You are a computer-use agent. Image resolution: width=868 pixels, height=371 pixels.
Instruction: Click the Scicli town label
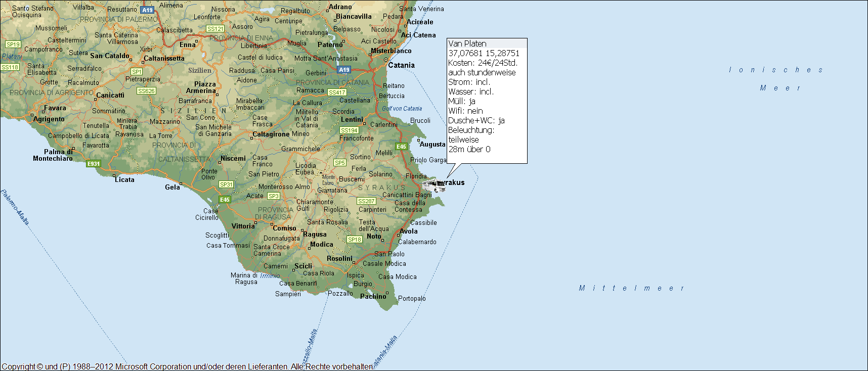pyautogui.click(x=303, y=266)
